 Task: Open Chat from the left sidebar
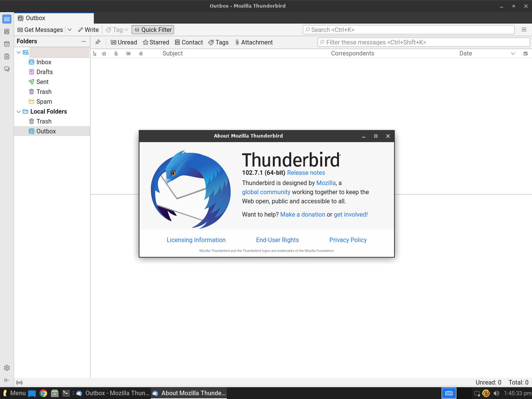[6, 69]
